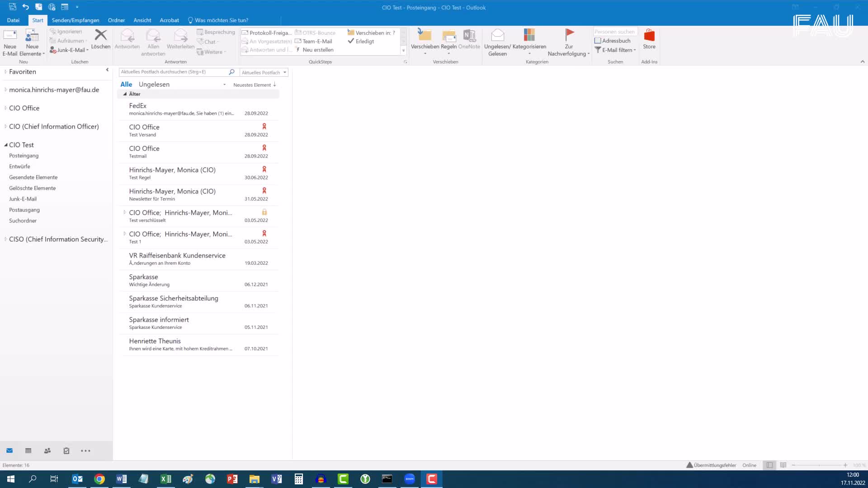Click the Regeln rules icon
Viewport: 868px width, 488px height.
pyautogui.click(x=448, y=35)
